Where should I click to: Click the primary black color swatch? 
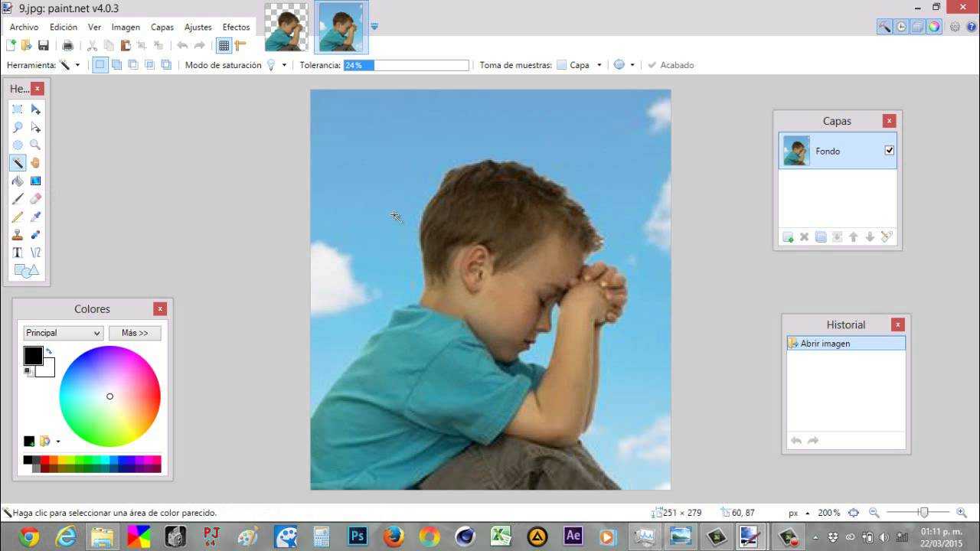[x=33, y=355]
